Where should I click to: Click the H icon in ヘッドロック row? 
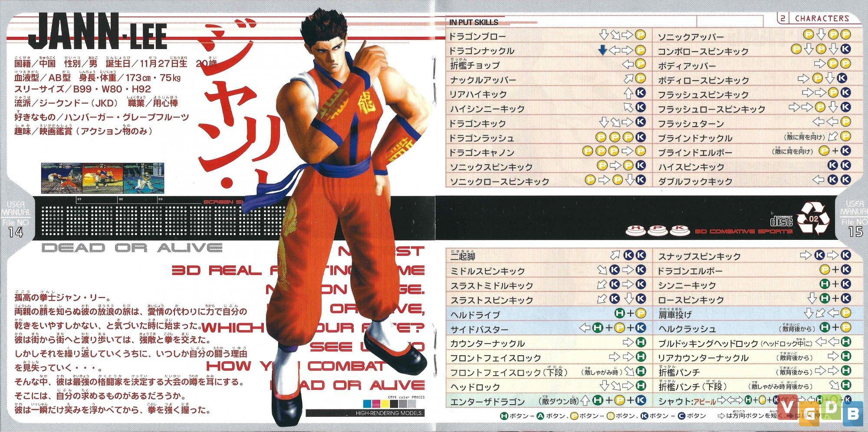[x=641, y=385]
